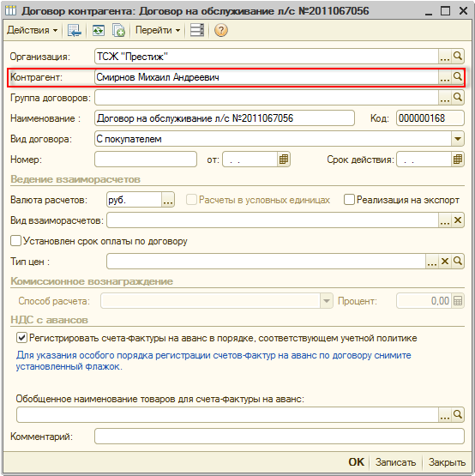Click into the Комментарий input field
This screenshot has width=475, height=476.
pyautogui.click(x=280, y=437)
